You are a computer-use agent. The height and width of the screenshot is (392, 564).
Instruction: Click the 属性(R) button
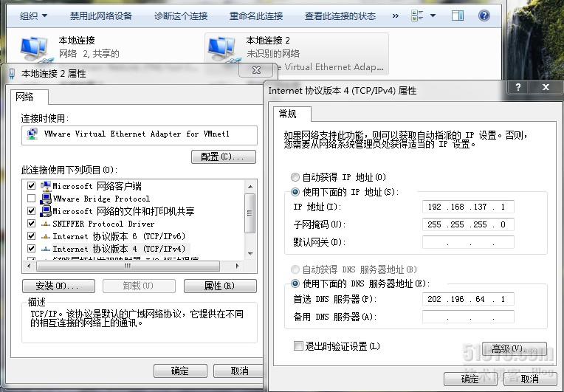click(x=220, y=286)
